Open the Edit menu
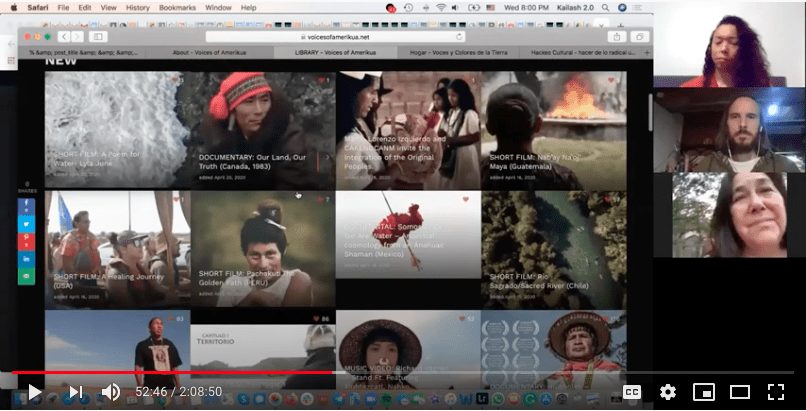806x411 pixels. (85, 8)
